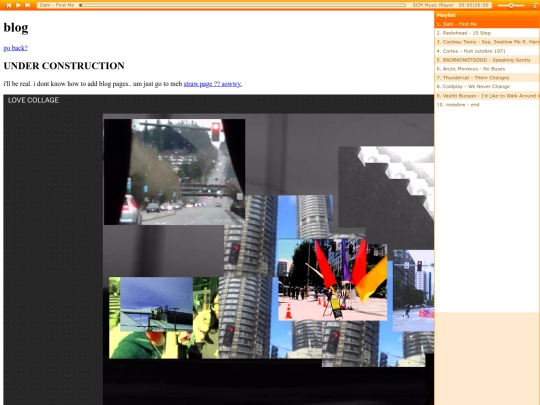The height and width of the screenshot is (405, 540).
Task: Select 'BADBADNOTGOOD - Speaking Gently'
Action: pos(487,60)
